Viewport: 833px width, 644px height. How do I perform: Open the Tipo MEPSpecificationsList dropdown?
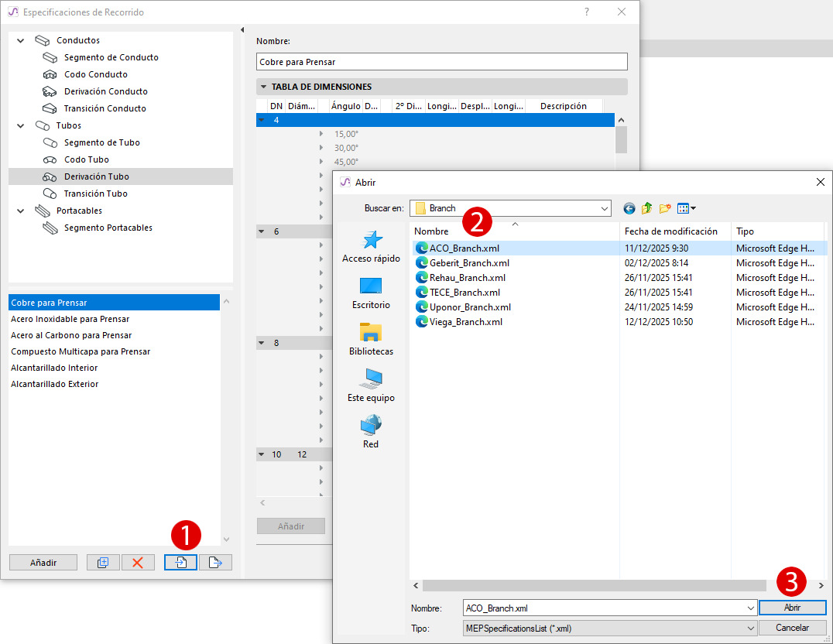[x=750, y=628]
